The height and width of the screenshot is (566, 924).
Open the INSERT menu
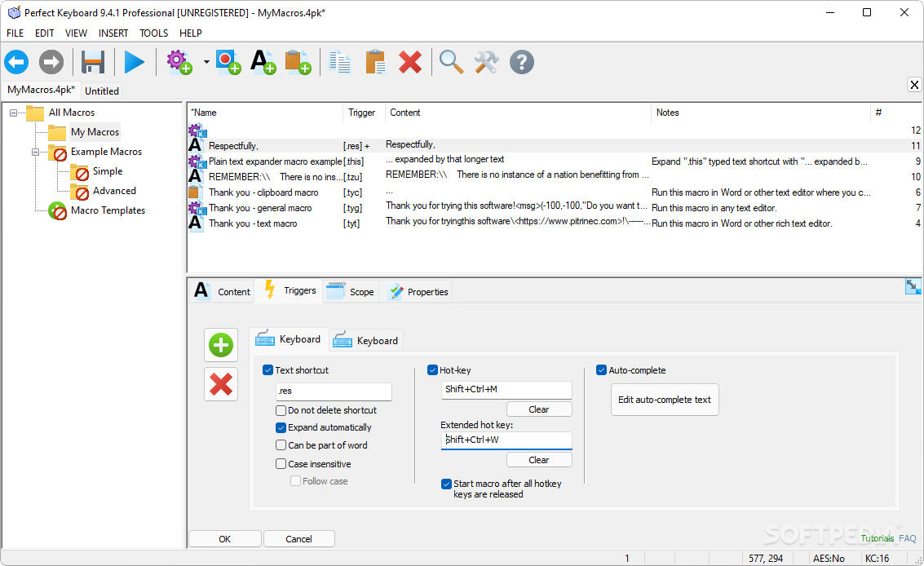(x=113, y=33)
